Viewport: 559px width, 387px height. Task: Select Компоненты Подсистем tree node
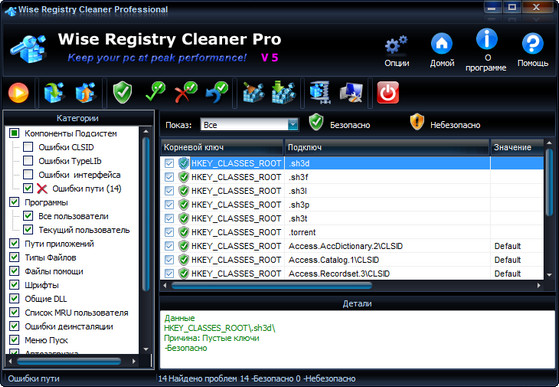click(71, 133)
